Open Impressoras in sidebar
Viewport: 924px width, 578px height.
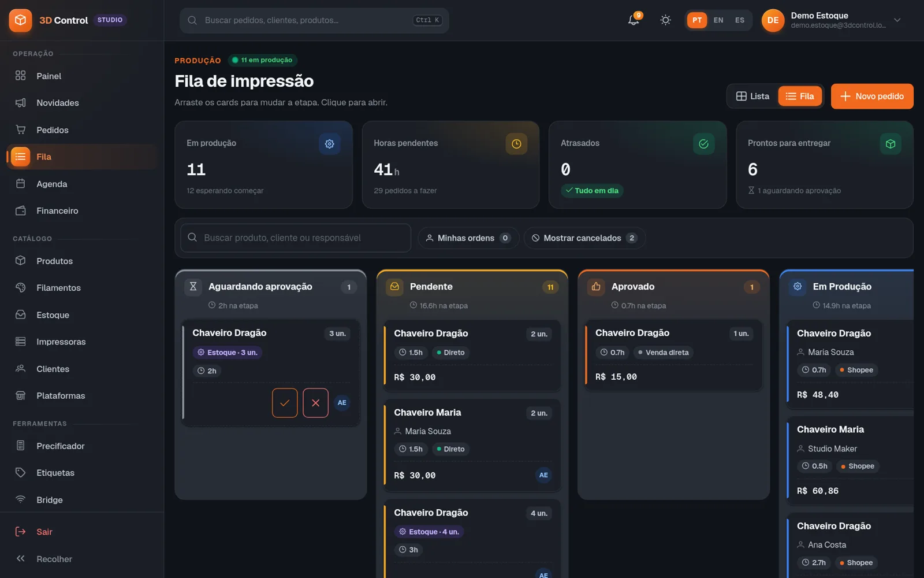(82, 342)
